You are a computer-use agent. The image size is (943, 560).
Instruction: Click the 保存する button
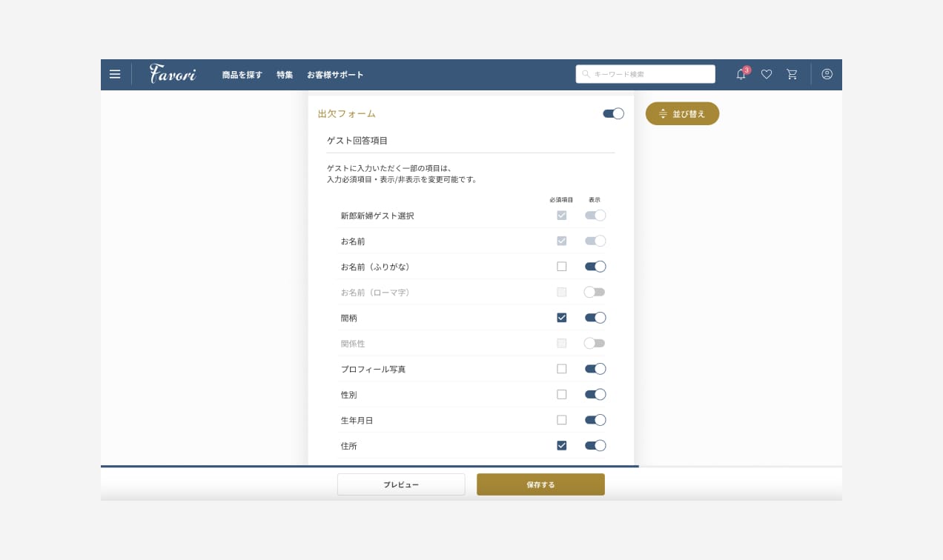(x=540, y=484)
